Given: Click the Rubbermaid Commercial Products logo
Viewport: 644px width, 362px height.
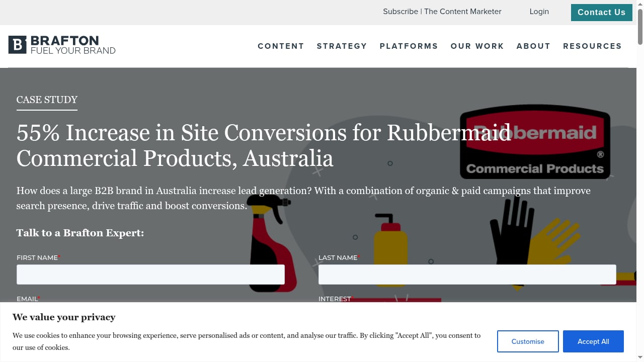Looking at the screenshot, I should 535,142.
